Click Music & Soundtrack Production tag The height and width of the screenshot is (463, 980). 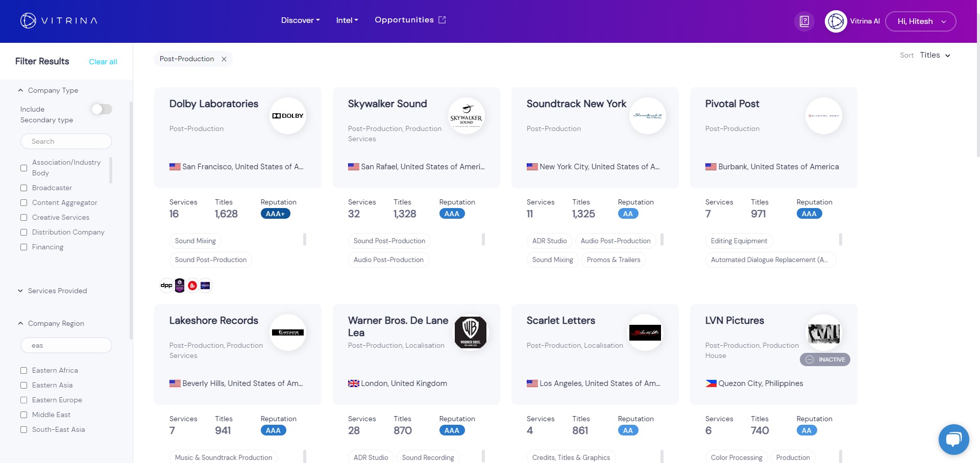pyautogui.click(x=224, y=457)
